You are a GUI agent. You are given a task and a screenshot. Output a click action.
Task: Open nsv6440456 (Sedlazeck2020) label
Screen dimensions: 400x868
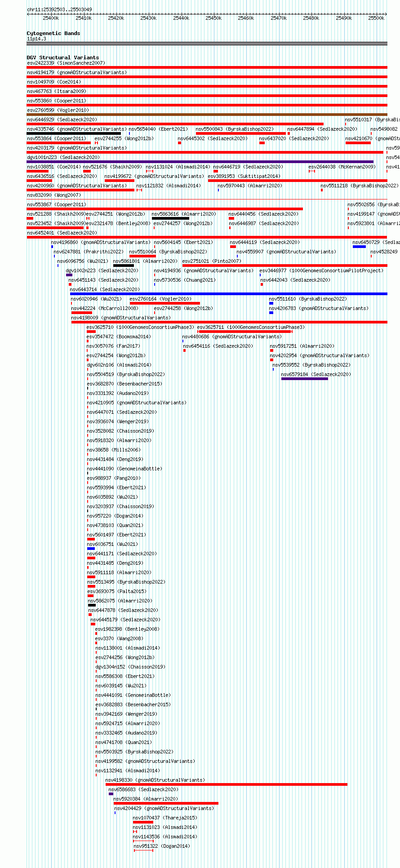point(263,214)
